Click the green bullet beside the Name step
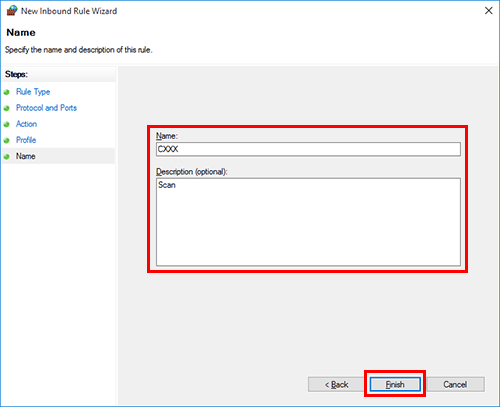 [x=7, y=156]
